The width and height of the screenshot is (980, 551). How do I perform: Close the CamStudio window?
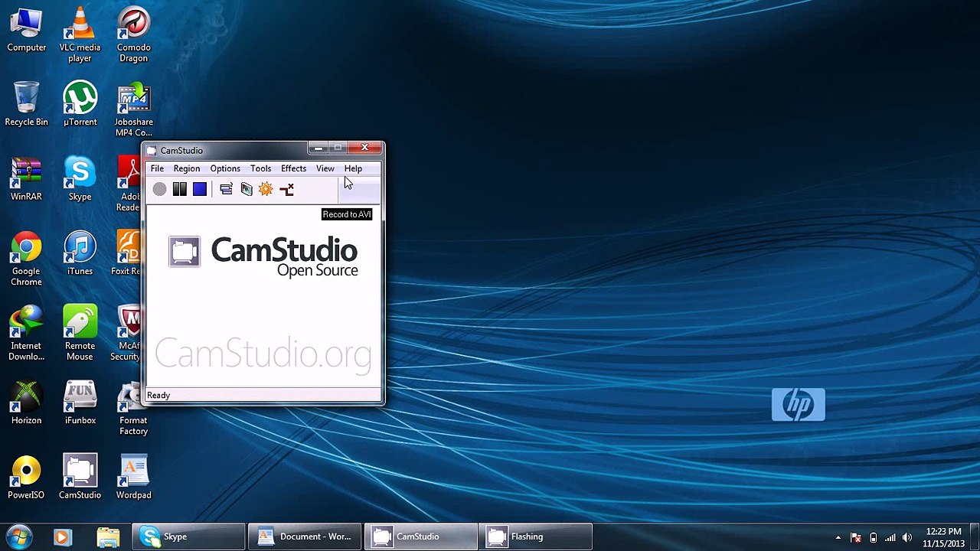(364, 148)
